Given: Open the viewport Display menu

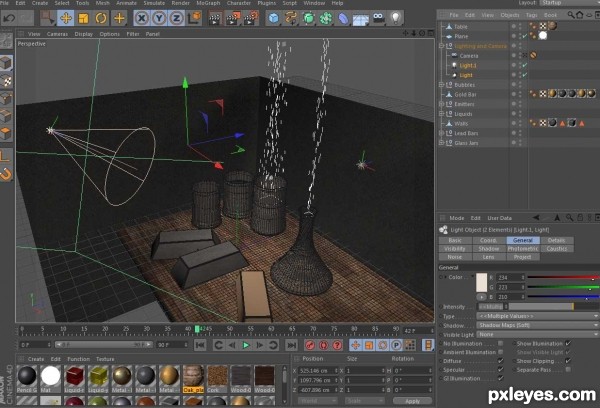Looking at the screenshot, I should point(84,34).
